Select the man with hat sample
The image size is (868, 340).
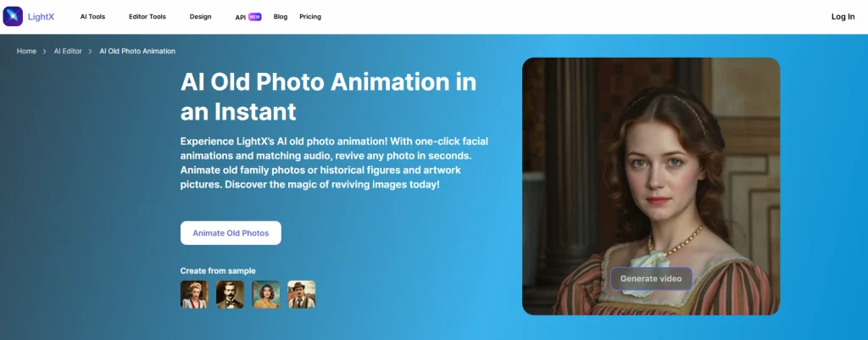click(x=301, y=294)
